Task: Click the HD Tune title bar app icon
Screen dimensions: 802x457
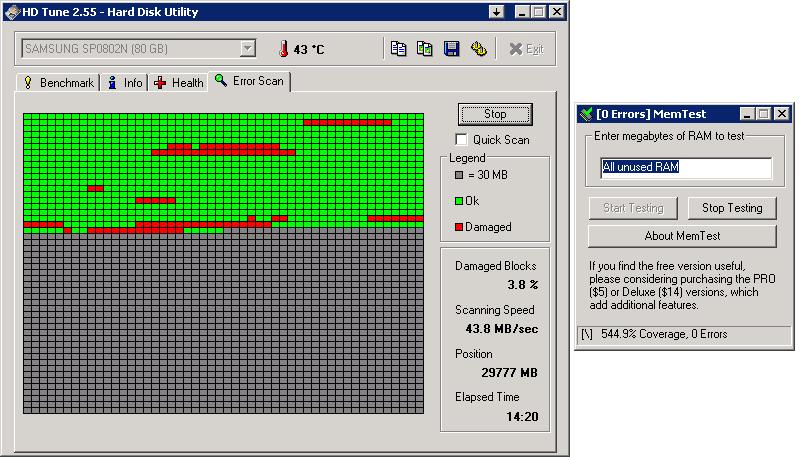Action: (x=13, y=12)
